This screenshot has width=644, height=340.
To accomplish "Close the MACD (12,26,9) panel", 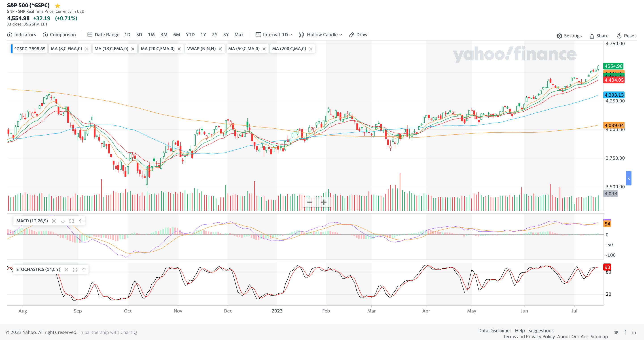I will (x=54, y=221).
